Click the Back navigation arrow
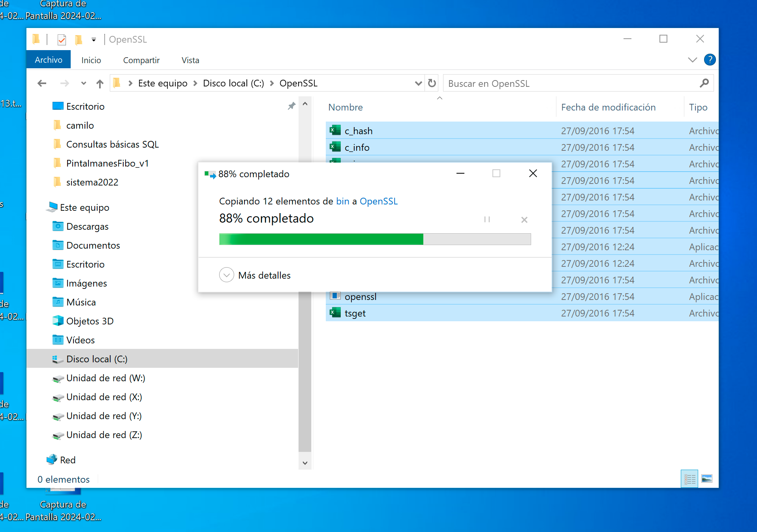This screenshot has width=757, height=532. pos(42,83)
